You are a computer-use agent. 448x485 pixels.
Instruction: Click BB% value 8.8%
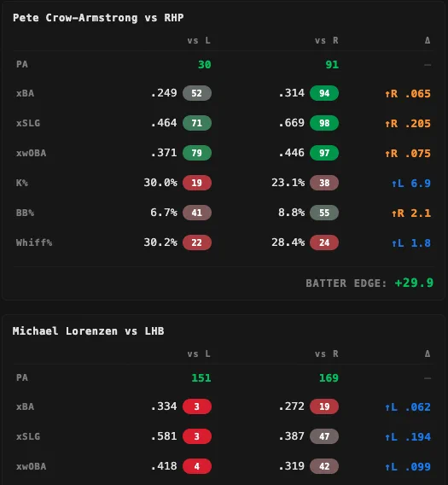pyautogui.click(x=292, y=213)
